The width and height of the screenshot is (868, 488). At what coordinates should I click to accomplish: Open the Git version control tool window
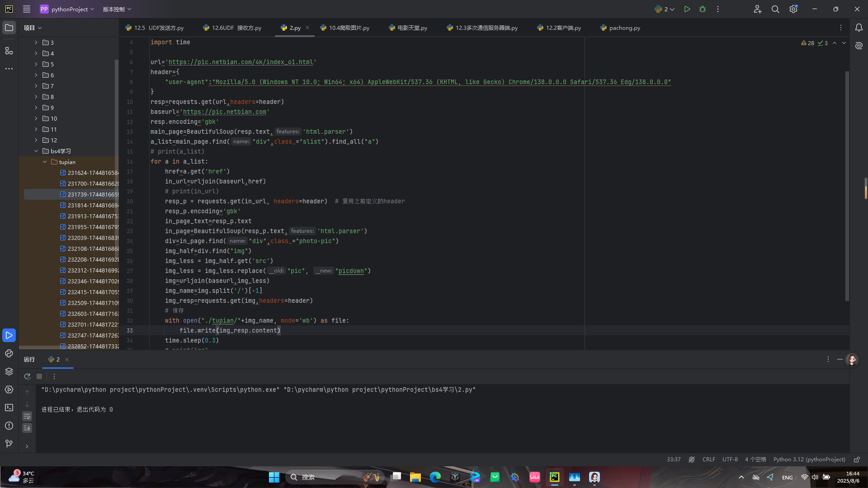[9, 444]
